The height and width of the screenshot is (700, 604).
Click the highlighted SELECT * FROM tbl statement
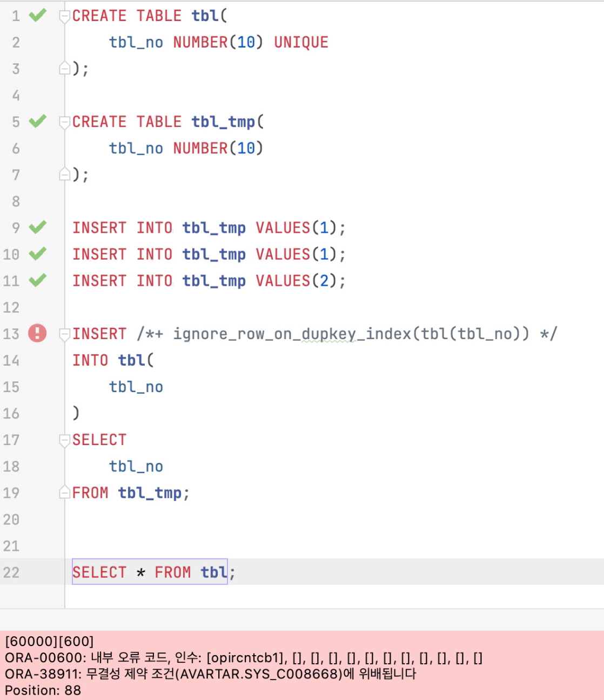coord(150,572)
